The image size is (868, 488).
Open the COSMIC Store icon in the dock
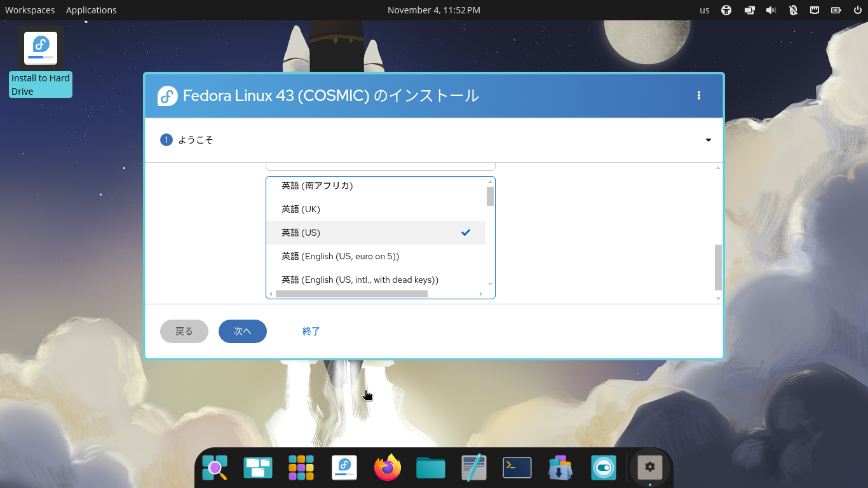[x=560, y=468]
